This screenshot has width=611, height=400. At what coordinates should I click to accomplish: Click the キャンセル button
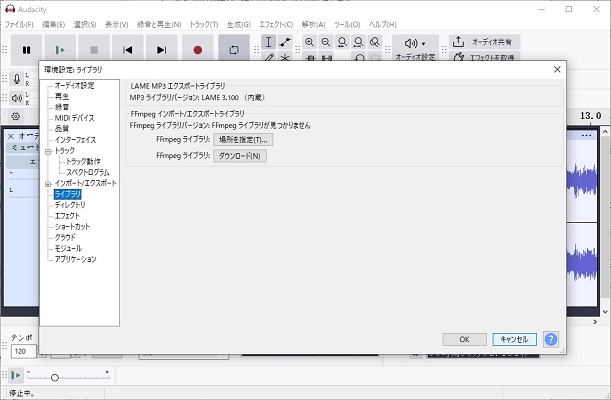(514, 339)
